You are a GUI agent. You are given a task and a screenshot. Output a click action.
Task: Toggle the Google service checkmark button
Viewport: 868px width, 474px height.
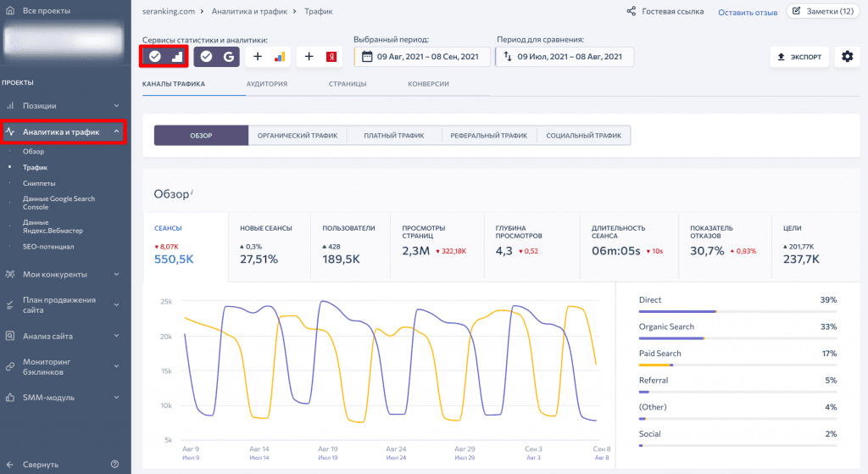216,57
